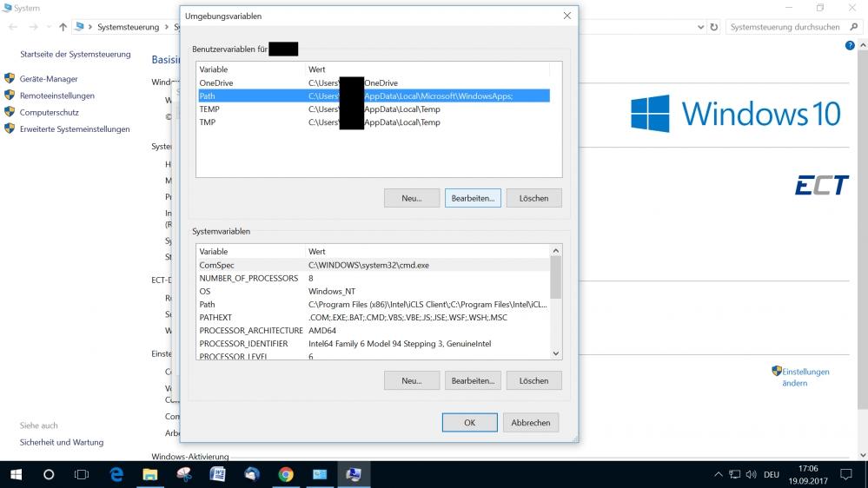Open Google Chrome from the taskbar

(x=286, y=474)
